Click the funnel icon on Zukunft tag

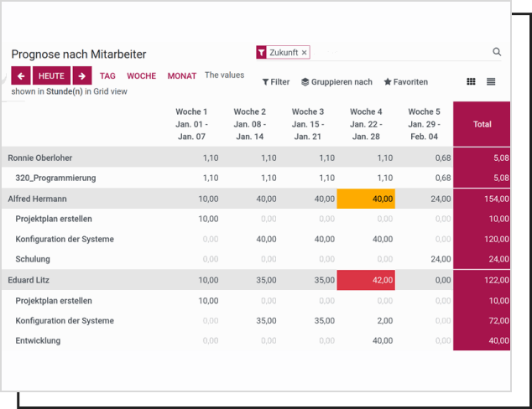[262, 52]
